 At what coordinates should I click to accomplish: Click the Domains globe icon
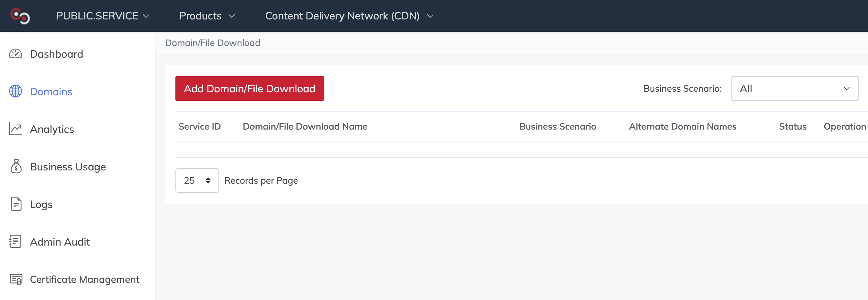(x=16, y=91)
